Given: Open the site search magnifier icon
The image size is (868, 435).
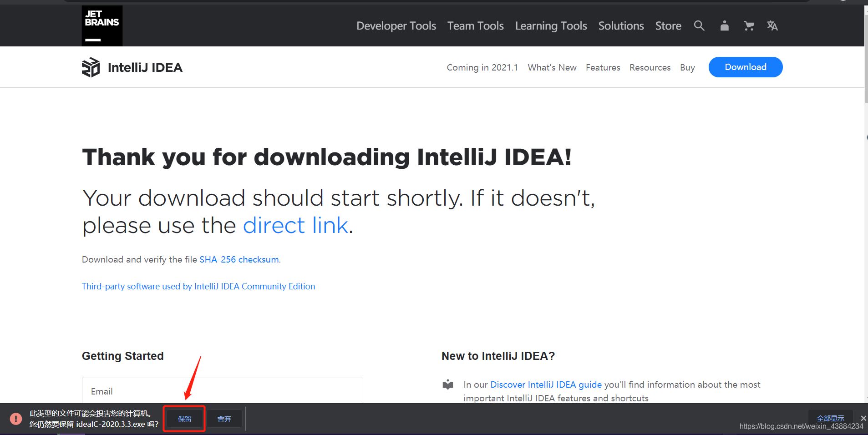Looking at the screenshot, I should coord(699,26).
